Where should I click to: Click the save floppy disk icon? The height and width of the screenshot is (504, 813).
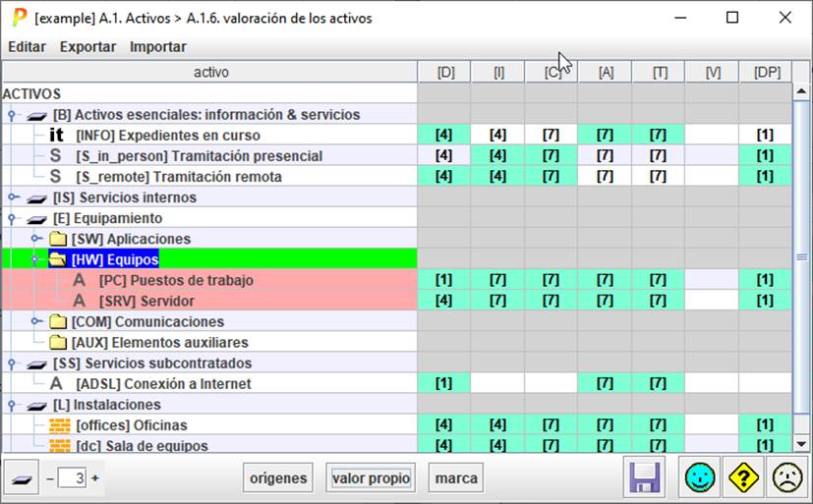coord(645,478)
